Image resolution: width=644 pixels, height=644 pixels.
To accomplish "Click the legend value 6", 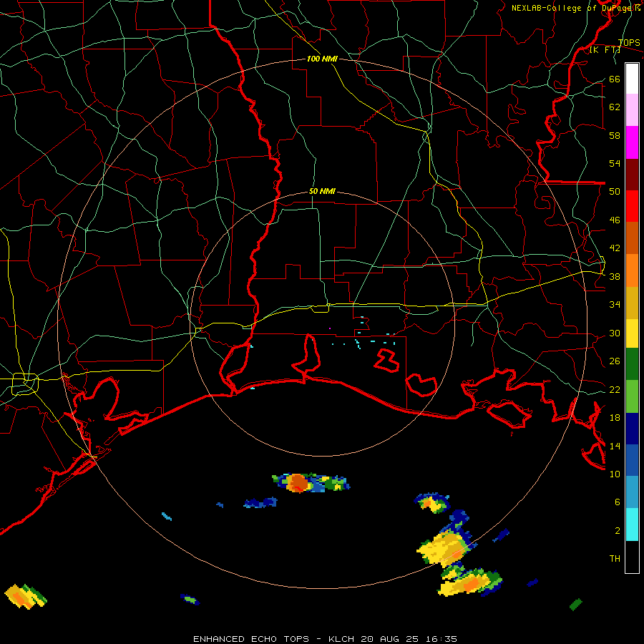I will 618,502.
